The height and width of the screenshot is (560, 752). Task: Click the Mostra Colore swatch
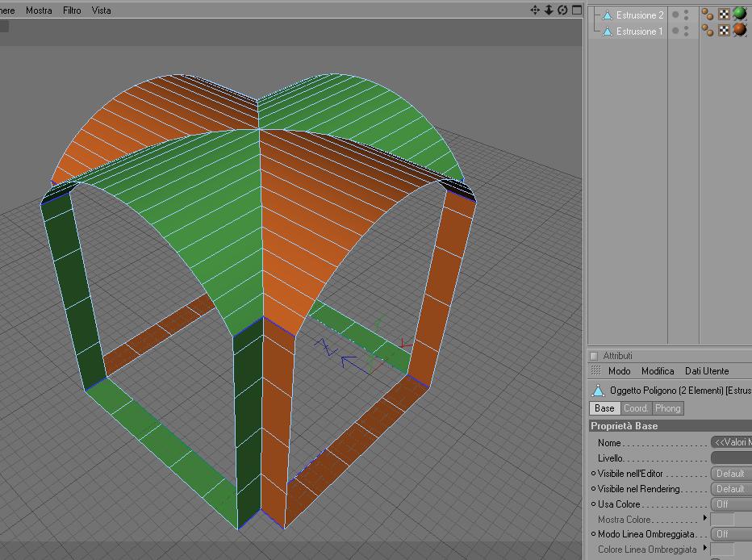pos(722,520)
